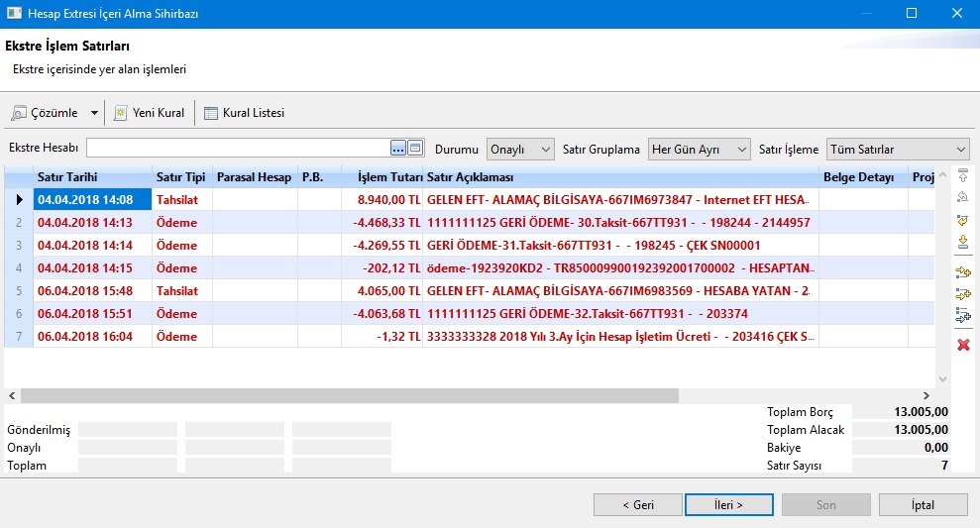Click the yellow down-arrow icon in side toolbar
Viewport: 980px width, 528px height.
(x=962, y=242)
